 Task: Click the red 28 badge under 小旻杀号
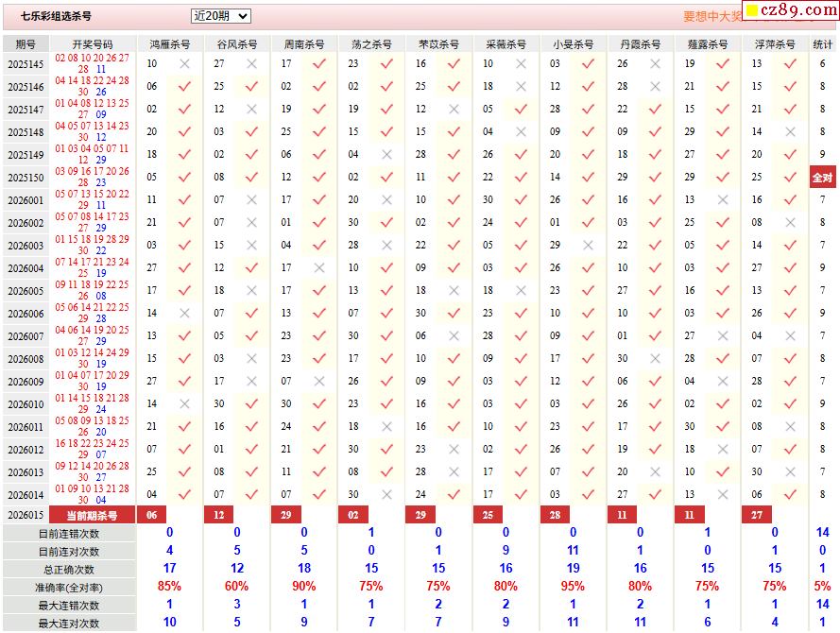(x=556, y=515)
